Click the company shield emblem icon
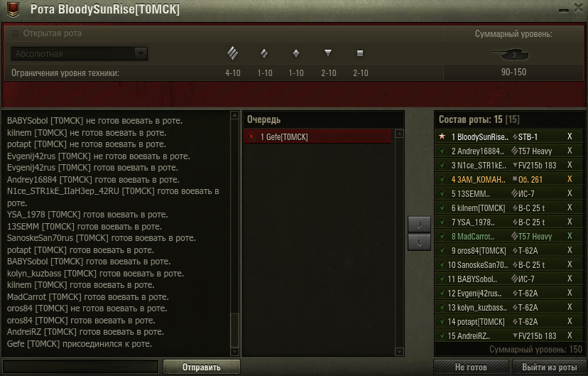This screenshot has height=376, width=588. 13,9
